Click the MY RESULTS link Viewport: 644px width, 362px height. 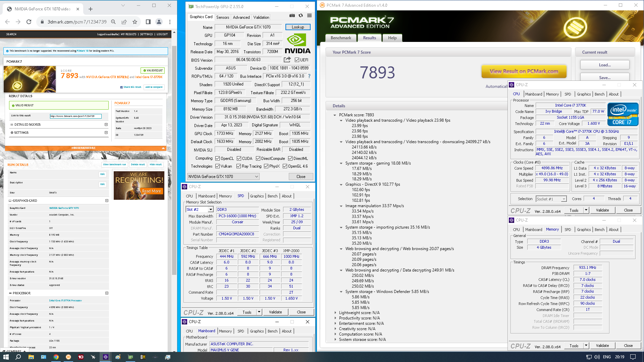click(x=128, y=34)
